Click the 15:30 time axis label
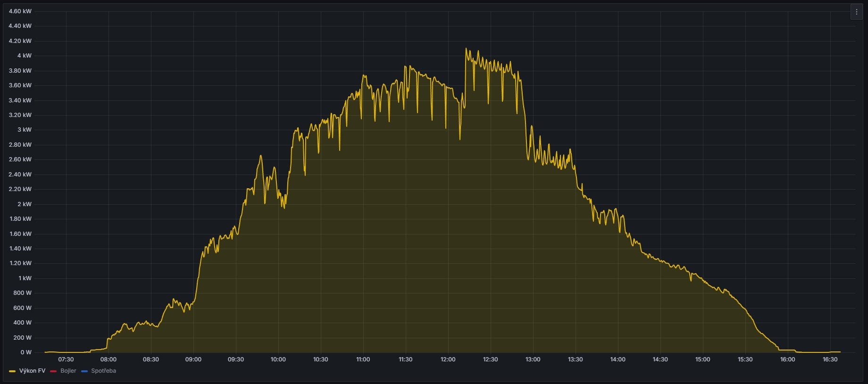Image resolution: width=868 pixels, height=384 pixels. [745, 359]
